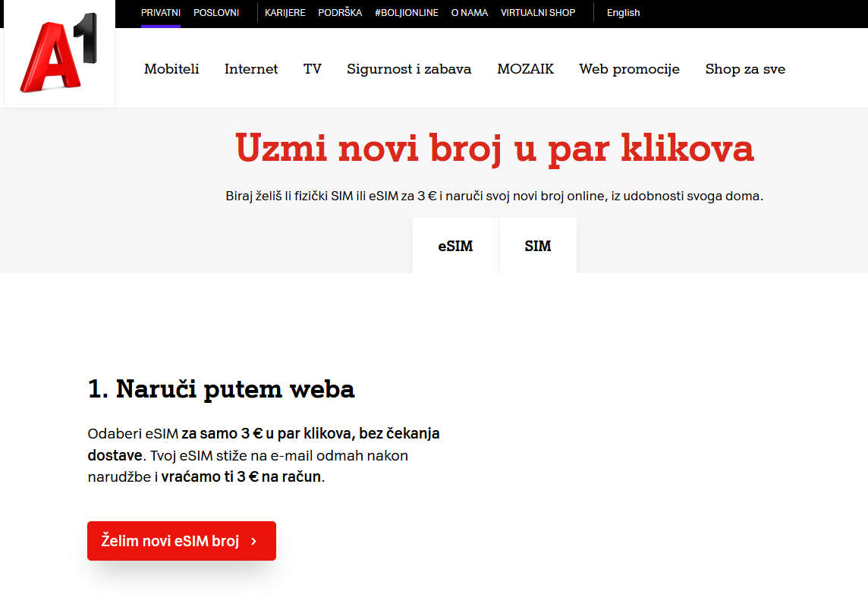Screen dimensions: 868x613
Task: Click the heading 1. Naruči putem weba
Action: pos(221,388)
